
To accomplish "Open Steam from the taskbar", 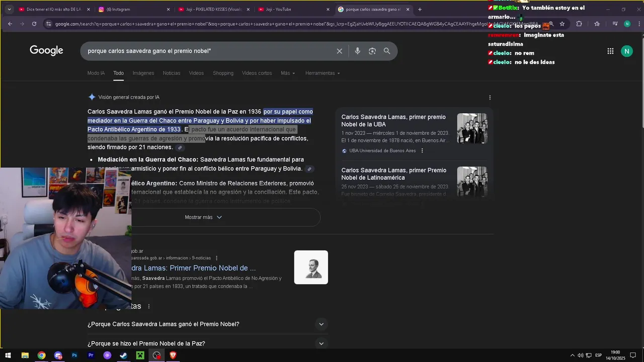I will (x=124, y=355).
